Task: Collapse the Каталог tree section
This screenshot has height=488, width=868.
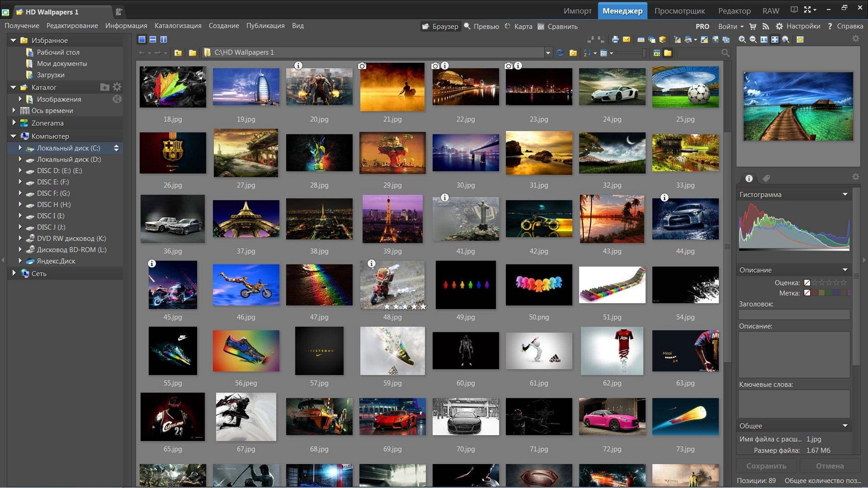Action: 14,87
